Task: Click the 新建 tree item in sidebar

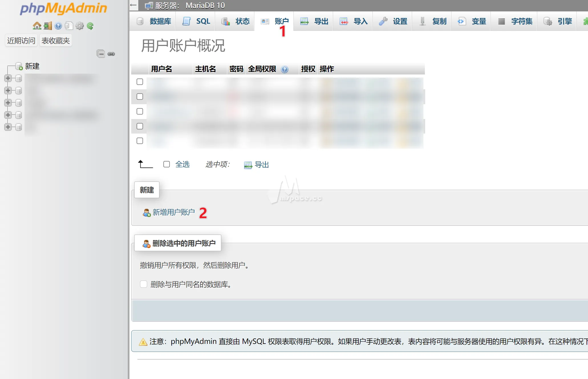Action: [x=32, y=66]
